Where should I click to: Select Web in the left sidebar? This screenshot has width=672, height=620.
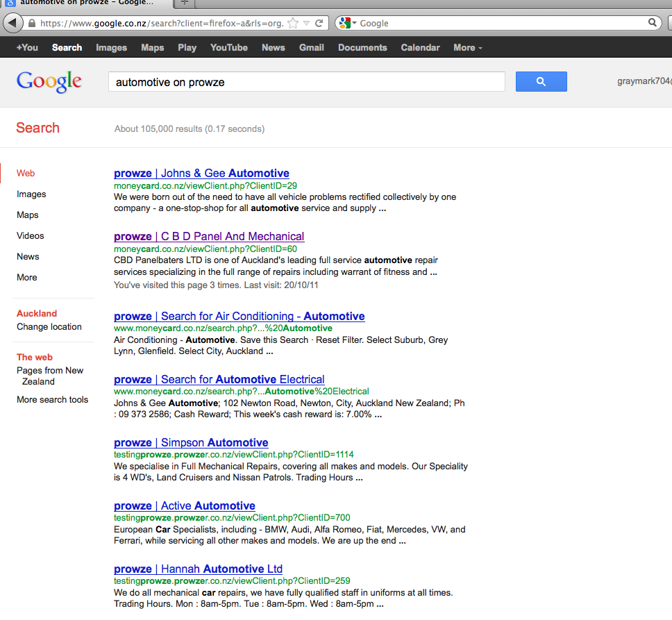pos(26,173)
